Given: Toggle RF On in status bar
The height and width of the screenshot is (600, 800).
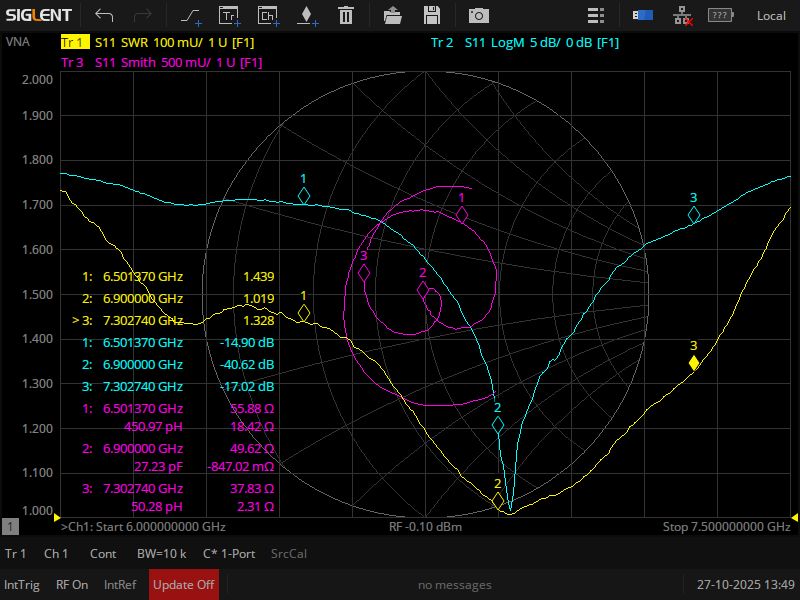Looking at the screenshot, I should point(72,585).
